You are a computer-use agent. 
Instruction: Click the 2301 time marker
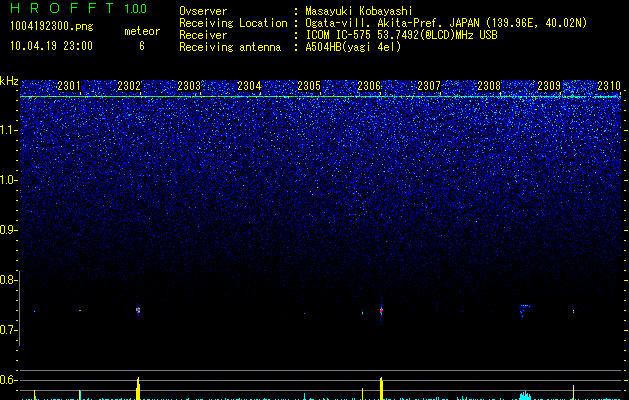click(69, 86)
